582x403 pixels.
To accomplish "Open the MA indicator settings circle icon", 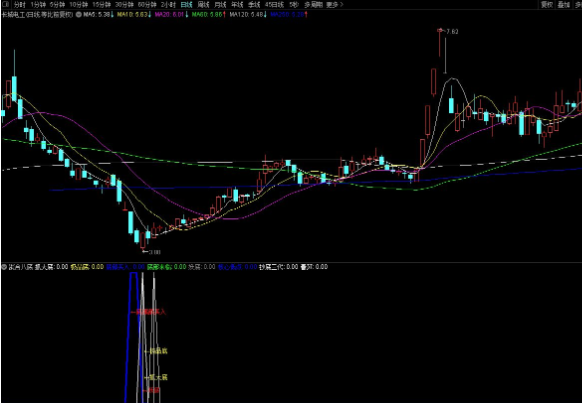I will (x=78, y=15).
